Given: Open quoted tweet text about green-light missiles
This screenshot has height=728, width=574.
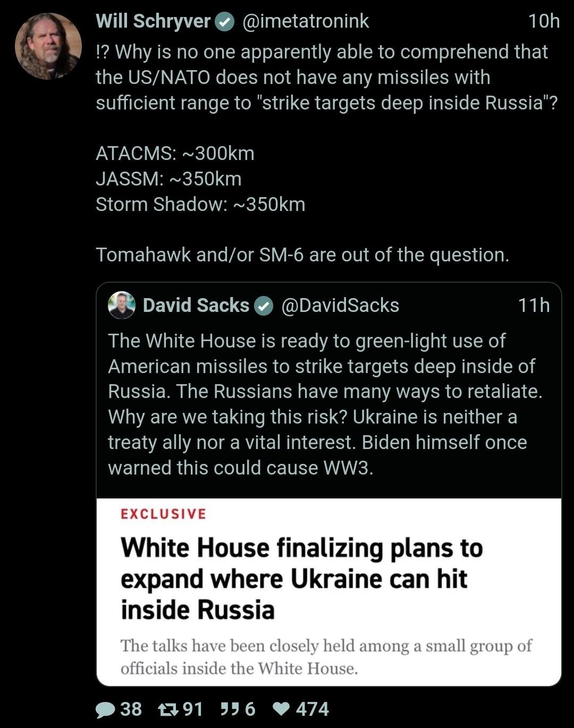Looking at the screenshot, I should (x=325, y=404).
